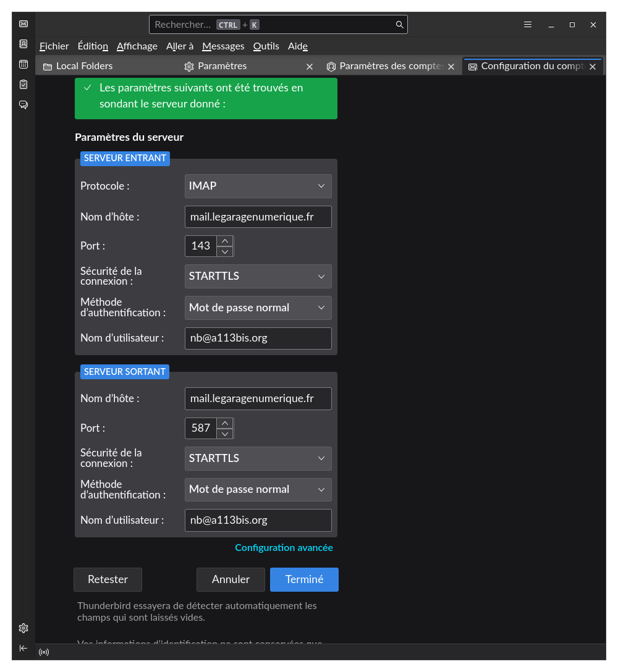Image resolution: width=618 pixels, height=672 pixels.
Task: Expand the incoming Protocole IMAP dropdown
Action: (x=258, y=186)
